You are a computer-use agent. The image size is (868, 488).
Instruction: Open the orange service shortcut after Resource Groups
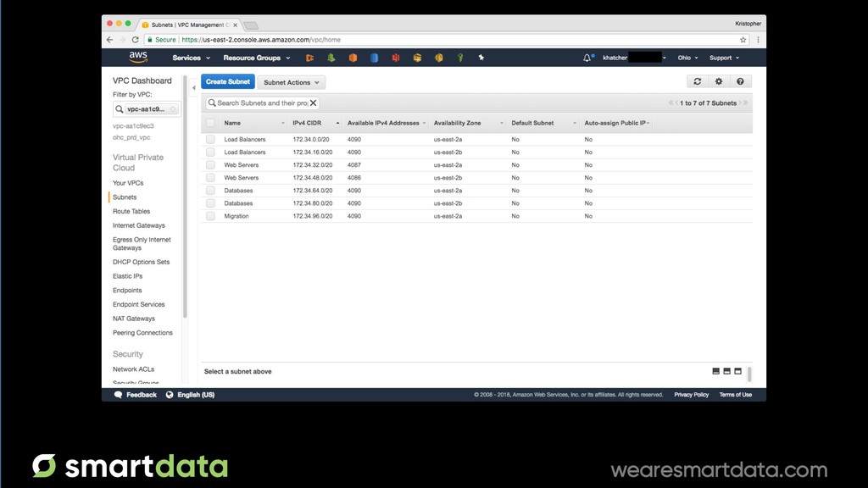[x=309, y=58]
